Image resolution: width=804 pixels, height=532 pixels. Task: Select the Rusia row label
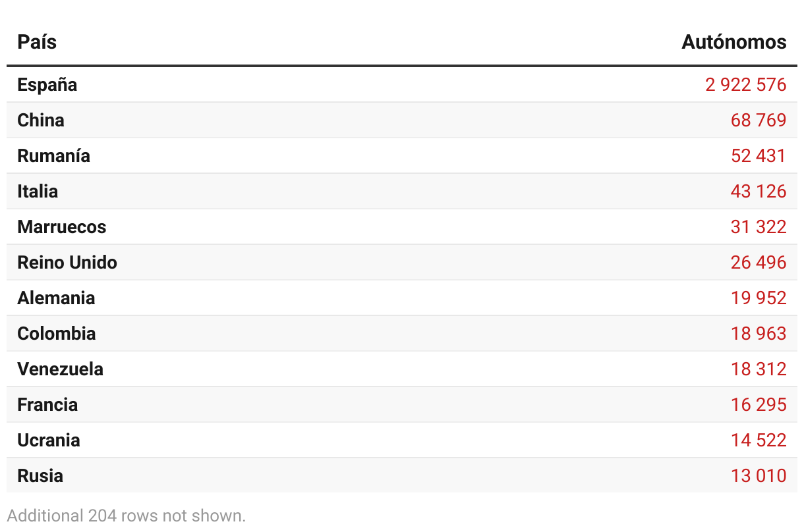pos(40,476)
